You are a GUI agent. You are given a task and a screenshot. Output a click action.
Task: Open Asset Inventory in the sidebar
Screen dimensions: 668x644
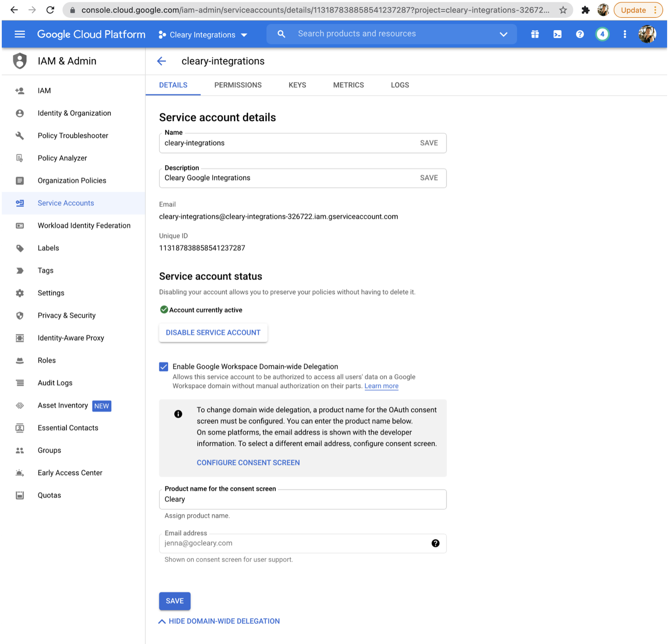click(74, 406)
